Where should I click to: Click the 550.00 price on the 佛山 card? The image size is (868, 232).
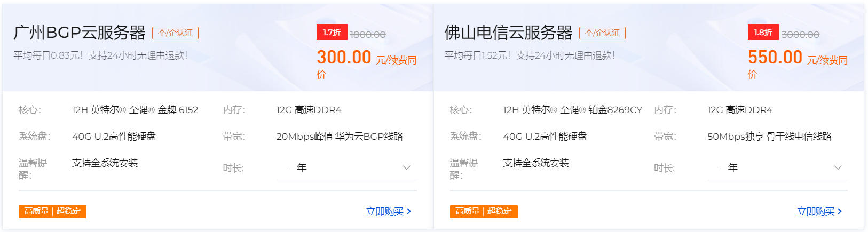775,57
